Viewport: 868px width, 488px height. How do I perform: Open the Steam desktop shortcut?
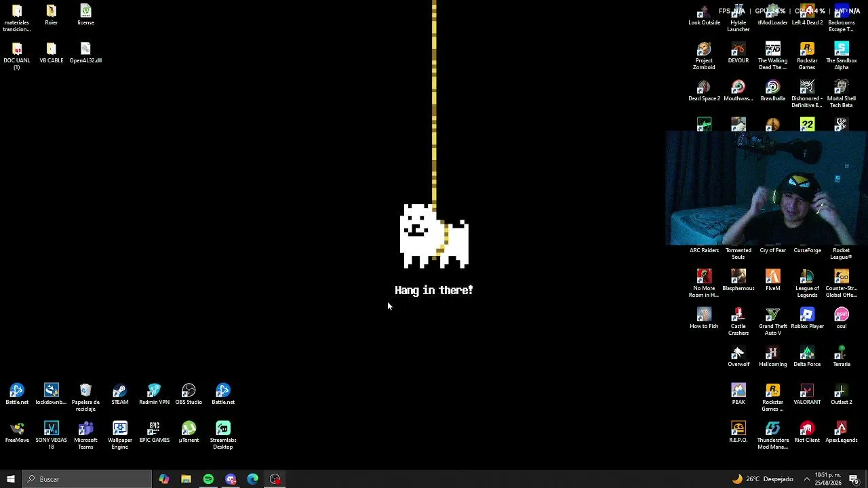click(119, 394)
